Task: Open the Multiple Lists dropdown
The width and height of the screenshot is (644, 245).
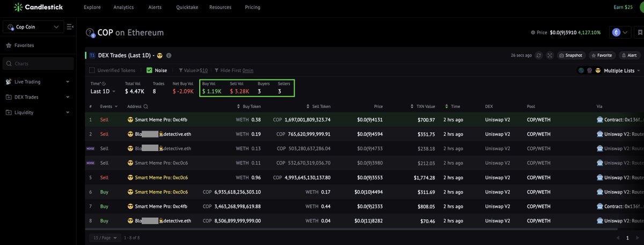Action: tap(623, 71)
